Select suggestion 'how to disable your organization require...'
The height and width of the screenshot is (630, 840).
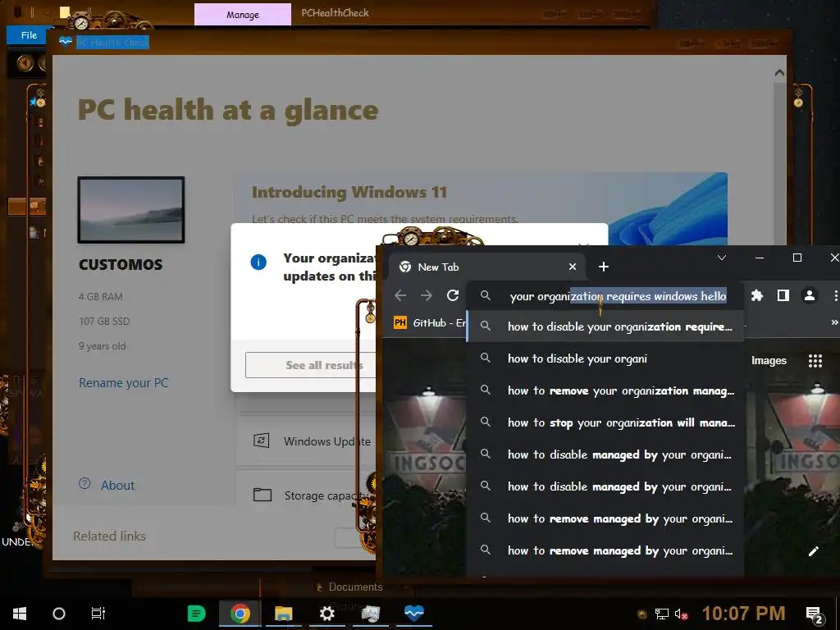(605, 326)
